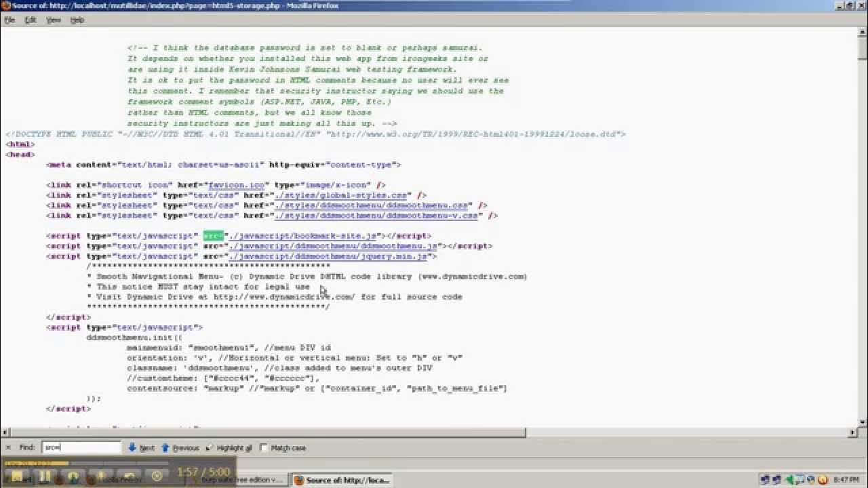Open the View menu
The height and width of the screenshot is (488, 868).
click(x=54, y=20)
